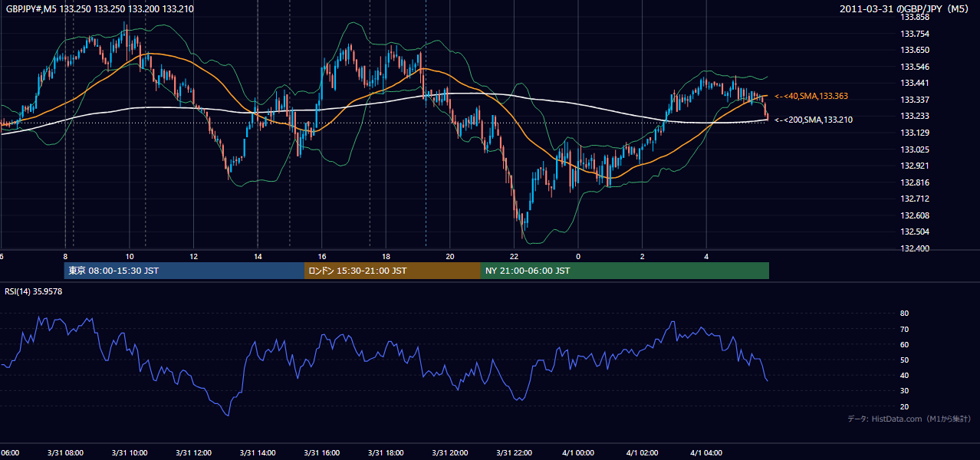
Task: Click the 3/31 20:00 time label
Action: coord(450,452)
